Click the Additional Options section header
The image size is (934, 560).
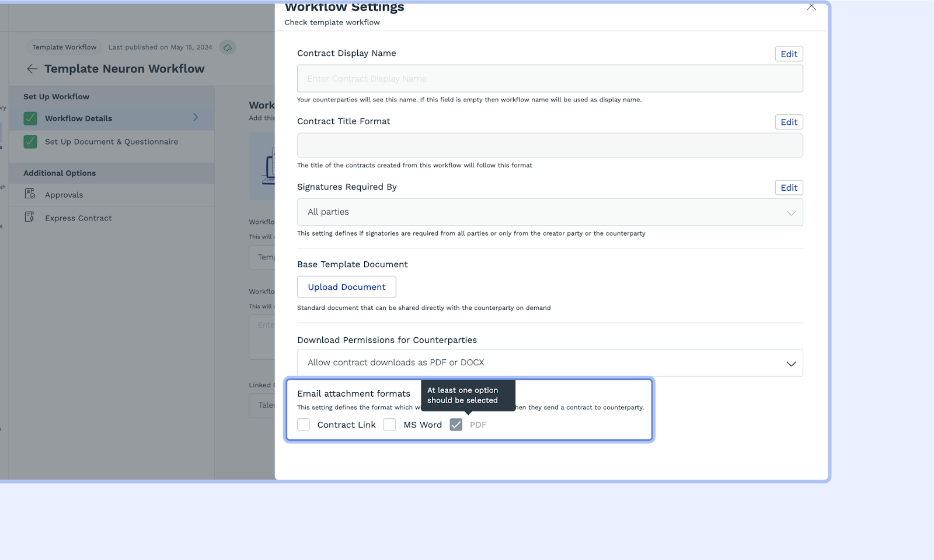tap(60, 173)
